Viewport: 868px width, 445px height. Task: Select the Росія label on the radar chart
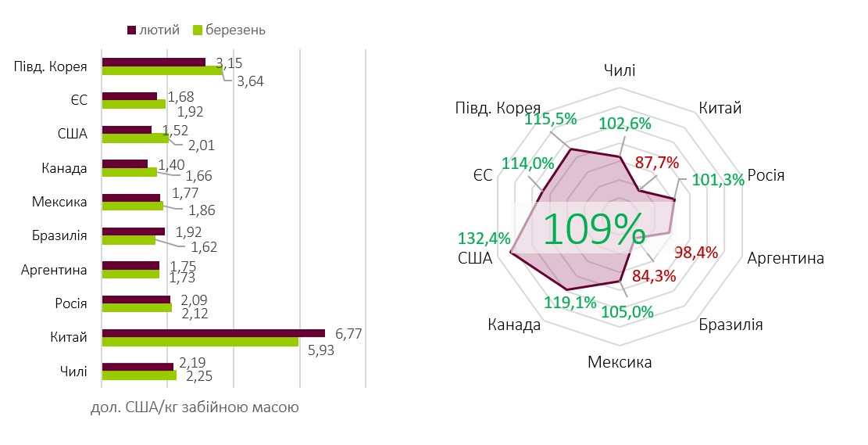coord(766,175)
